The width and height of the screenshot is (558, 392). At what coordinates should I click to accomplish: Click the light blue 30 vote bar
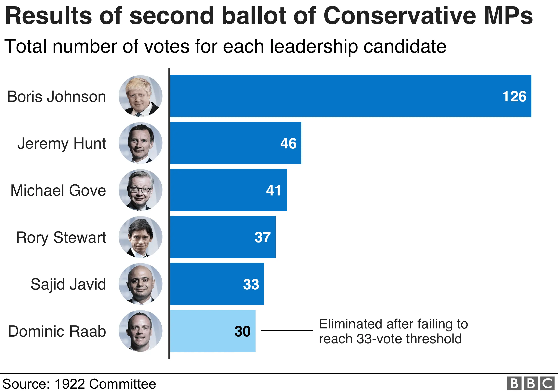coord(213,331)
